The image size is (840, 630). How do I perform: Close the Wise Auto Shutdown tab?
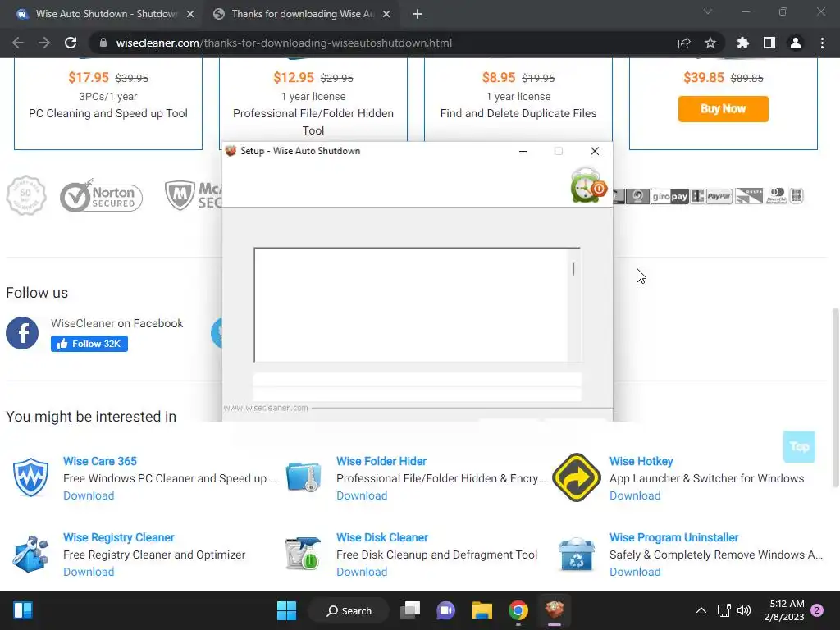(190, 14)
